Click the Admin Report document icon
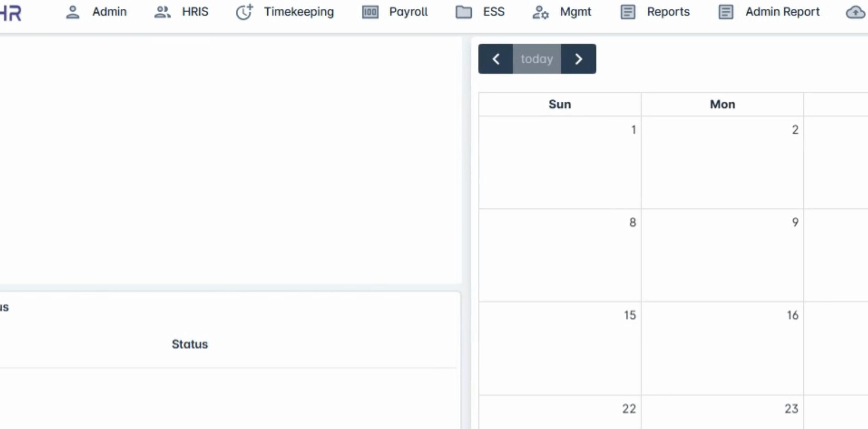 [726, 12]
